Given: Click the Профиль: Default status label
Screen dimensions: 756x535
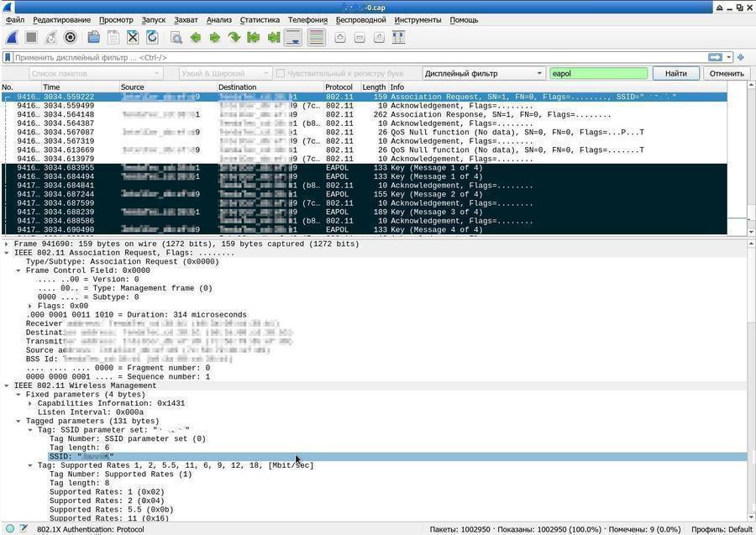Looking at the screenshot, I should pos(722,529).
